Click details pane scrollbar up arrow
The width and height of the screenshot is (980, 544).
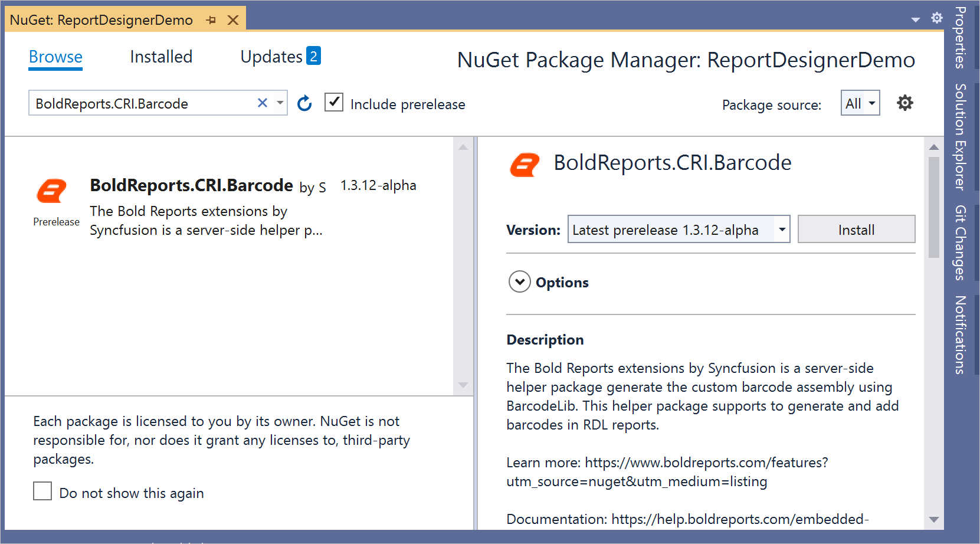(933, 147)
